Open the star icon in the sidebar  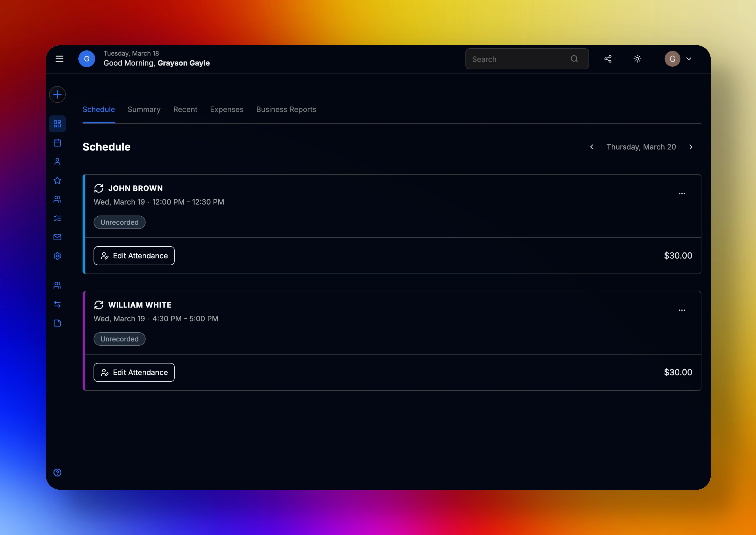click(57, 181)
